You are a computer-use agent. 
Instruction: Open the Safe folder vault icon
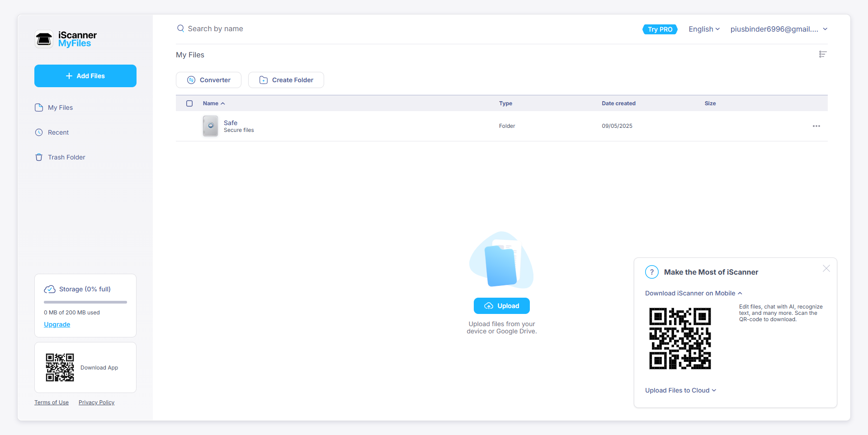point(210,126)
